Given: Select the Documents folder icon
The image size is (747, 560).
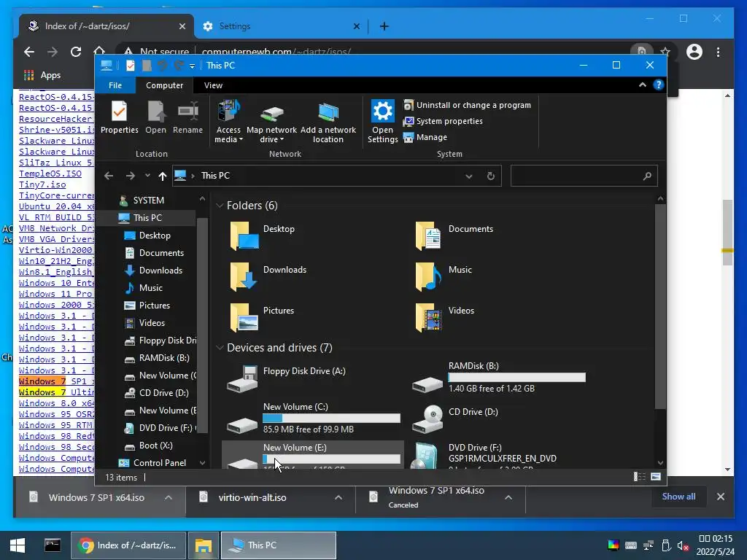Looking at the screenshot, I should 428,236.
